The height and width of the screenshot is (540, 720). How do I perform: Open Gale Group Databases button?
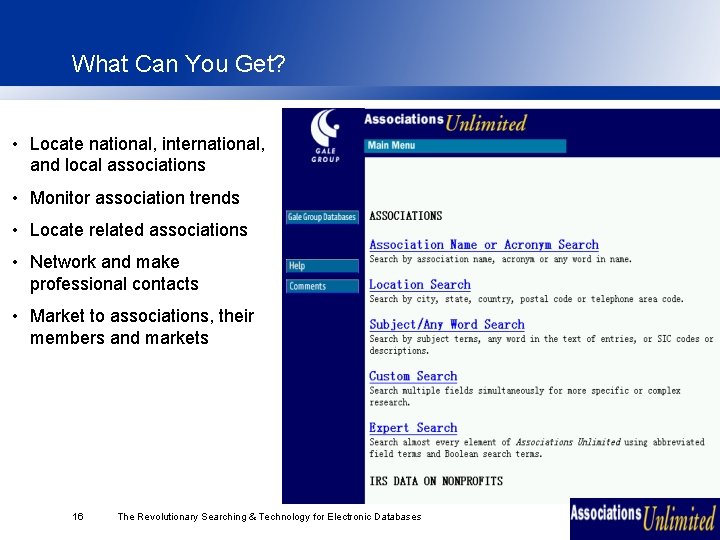322,217
